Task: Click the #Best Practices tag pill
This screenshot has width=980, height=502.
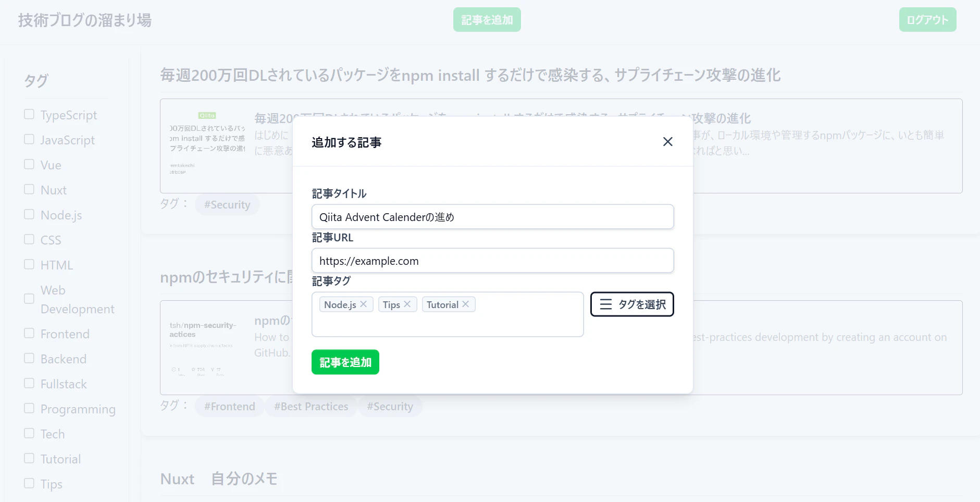Action: 311,406
